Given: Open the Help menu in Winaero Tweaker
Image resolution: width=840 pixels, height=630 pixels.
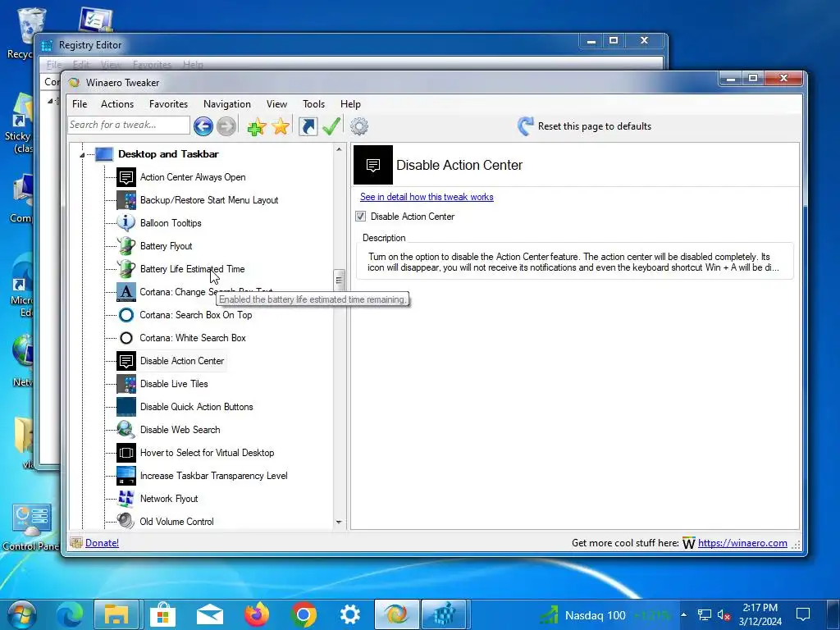Looking at the screenshot, I should pyautogui.click(x=351, y=104).
